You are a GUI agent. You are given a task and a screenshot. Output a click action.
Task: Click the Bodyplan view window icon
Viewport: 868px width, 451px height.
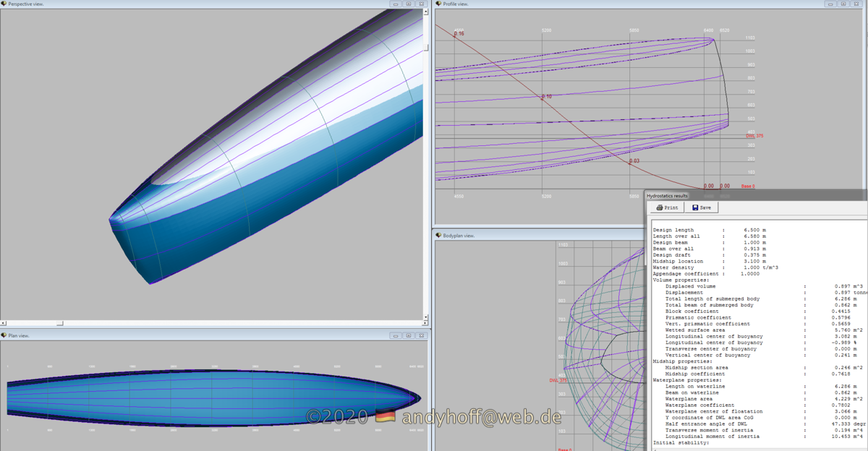pyautogui.click(x=439, y=235)
